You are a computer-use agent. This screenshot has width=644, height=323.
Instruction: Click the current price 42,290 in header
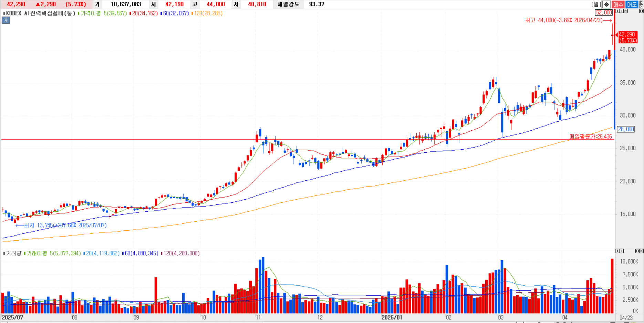click(x=16, y=4)
